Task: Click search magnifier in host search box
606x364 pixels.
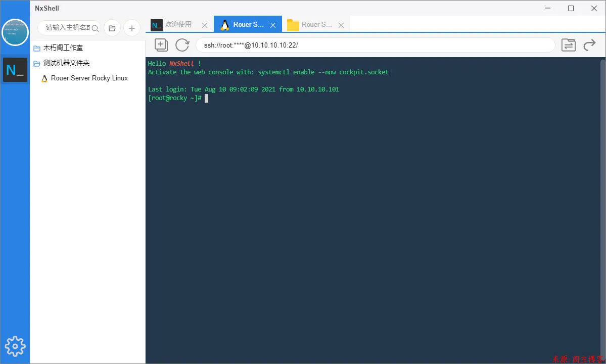Action: click(95, 28)
